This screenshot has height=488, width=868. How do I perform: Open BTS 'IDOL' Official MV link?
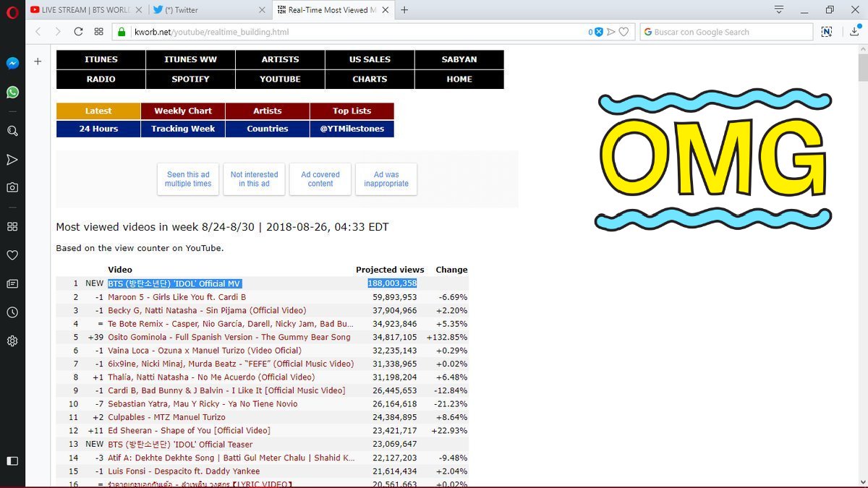click(x=174, y=283)
